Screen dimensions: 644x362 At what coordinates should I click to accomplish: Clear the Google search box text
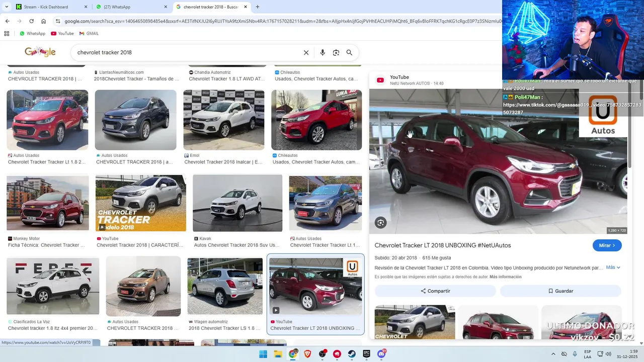[306, 52]
